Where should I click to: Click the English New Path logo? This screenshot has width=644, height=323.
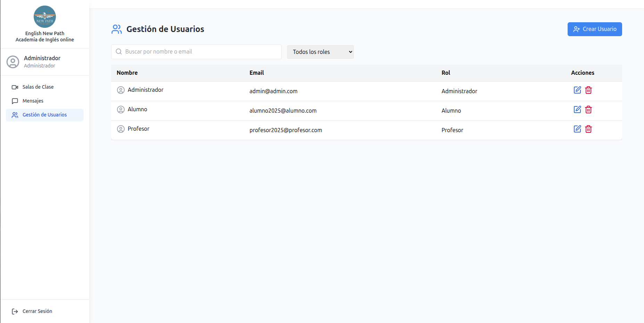(45, 17)
